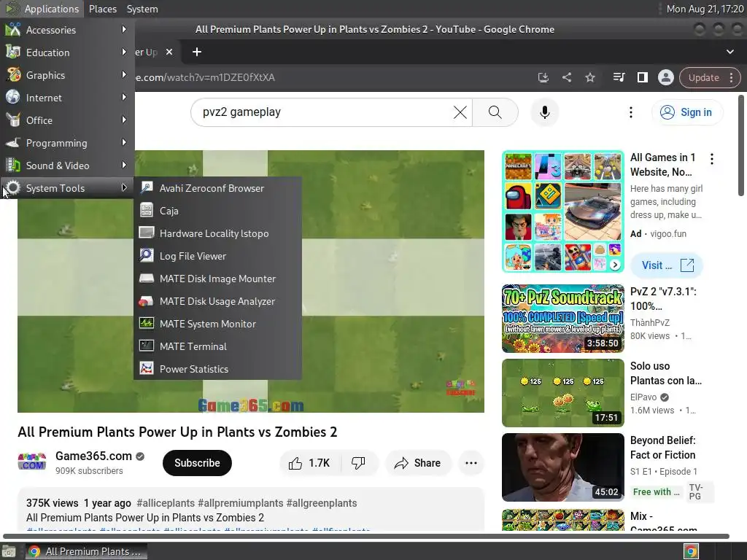Click the install app icon in address bar
Image resolution: width=747 pixels, height=560 pixels.
click(543, 77)
